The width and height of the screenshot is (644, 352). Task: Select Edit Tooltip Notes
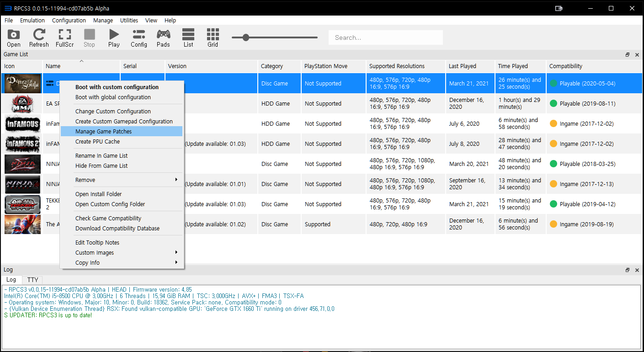[x=122, y=242]
